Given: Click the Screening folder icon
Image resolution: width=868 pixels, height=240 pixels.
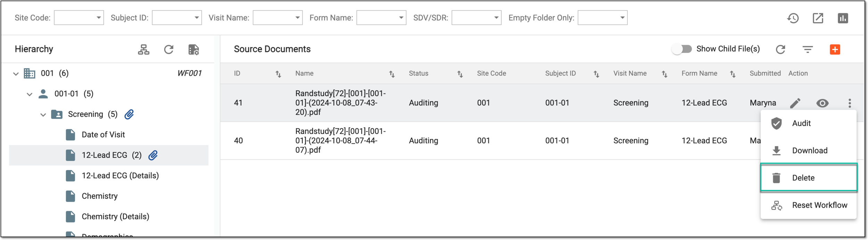Looking at the screenshot, I should [x=57, y=114].
